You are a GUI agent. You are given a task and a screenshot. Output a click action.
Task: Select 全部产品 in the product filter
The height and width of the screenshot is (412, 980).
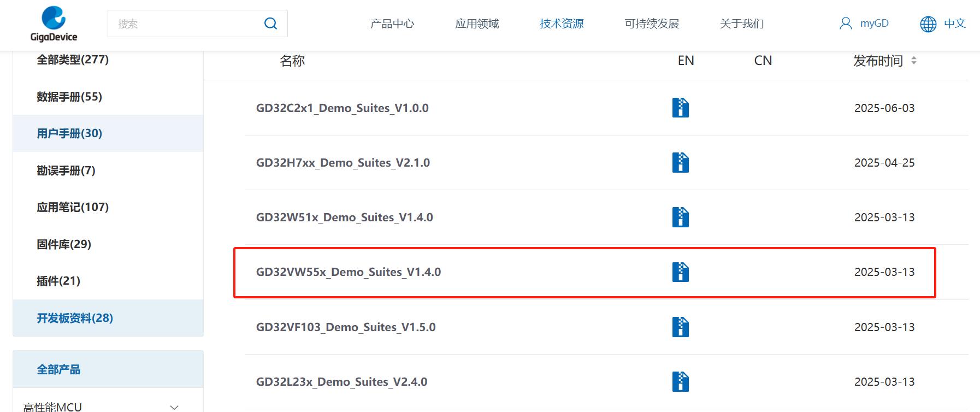pyautogui.click(x=58, y=369)
